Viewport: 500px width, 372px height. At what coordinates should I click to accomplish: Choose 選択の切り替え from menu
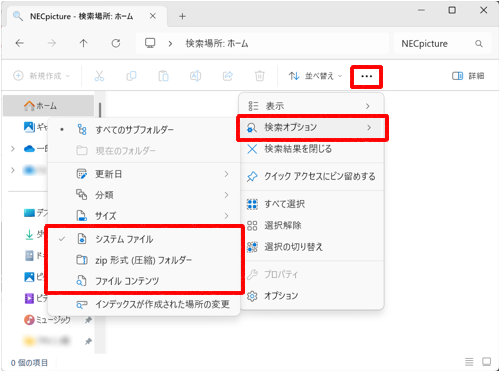(x=311, y=247)
